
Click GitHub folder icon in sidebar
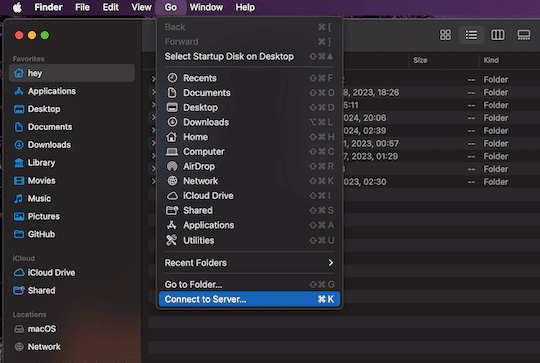[19, 234]
